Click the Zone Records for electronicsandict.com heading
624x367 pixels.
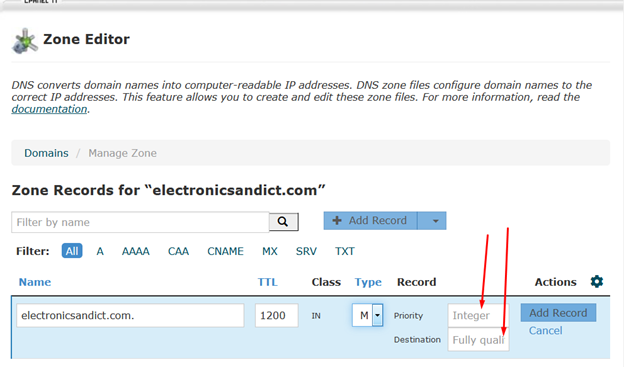pos(168,190)
